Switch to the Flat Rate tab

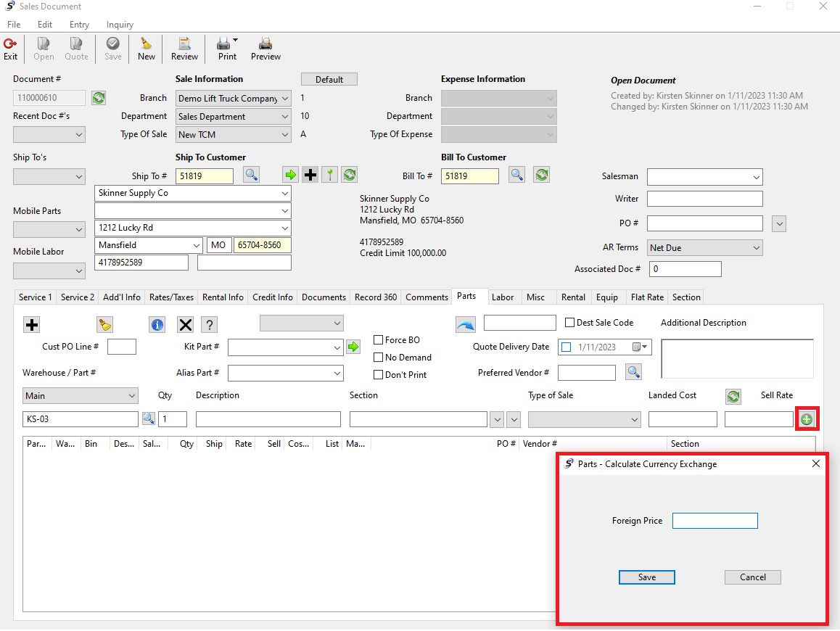click(x=647, y=297)
